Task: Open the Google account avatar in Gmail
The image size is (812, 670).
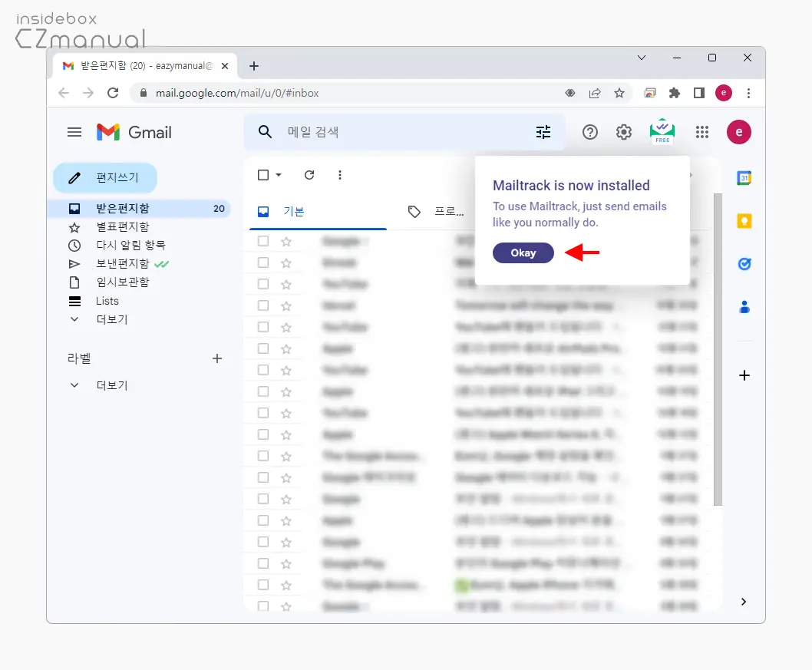Action: pyautogui.click(x=738, y=132)
